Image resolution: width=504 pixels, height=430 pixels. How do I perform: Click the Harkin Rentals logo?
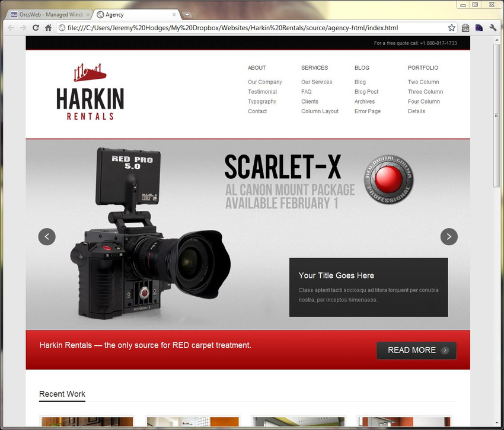click(90, 92)
